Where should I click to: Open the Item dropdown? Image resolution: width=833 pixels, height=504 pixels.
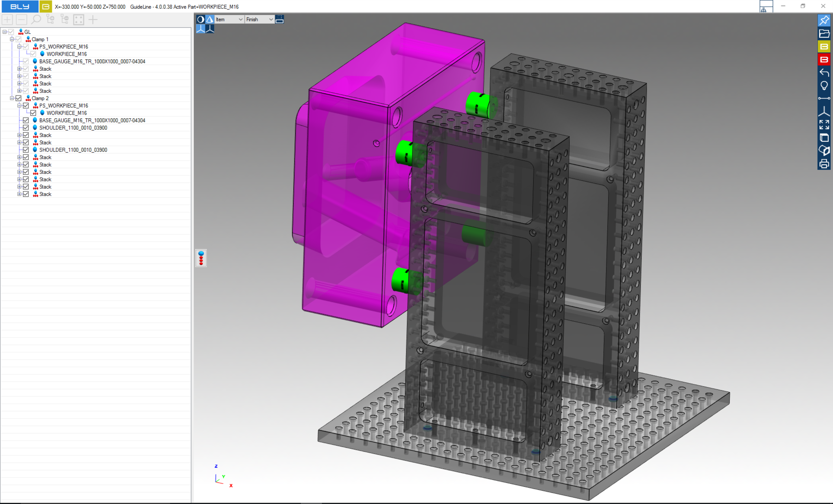229,19
